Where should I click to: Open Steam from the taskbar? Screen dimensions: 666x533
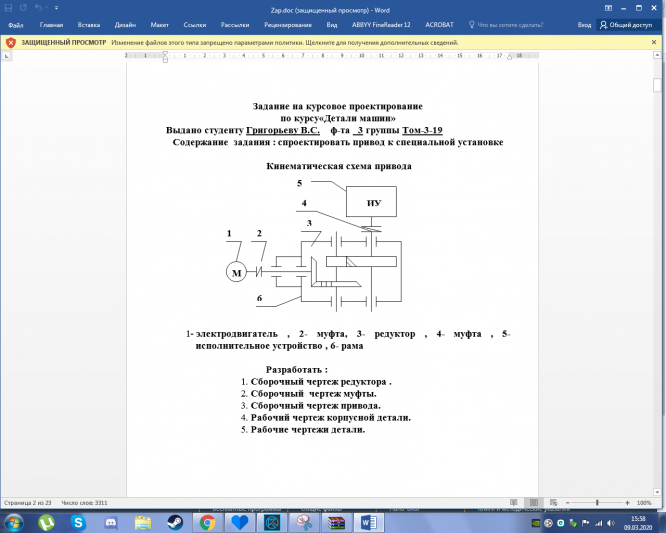[175, 523]
